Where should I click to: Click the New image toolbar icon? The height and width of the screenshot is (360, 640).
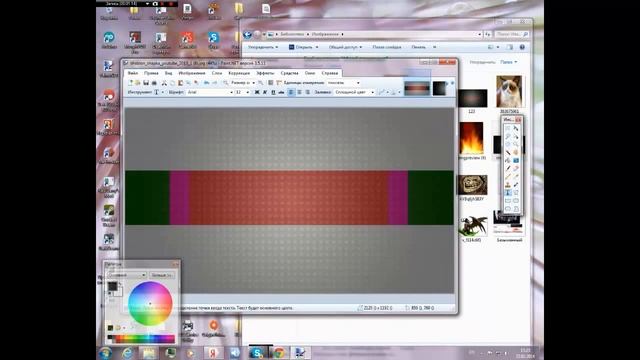click(x=130, y=83)
